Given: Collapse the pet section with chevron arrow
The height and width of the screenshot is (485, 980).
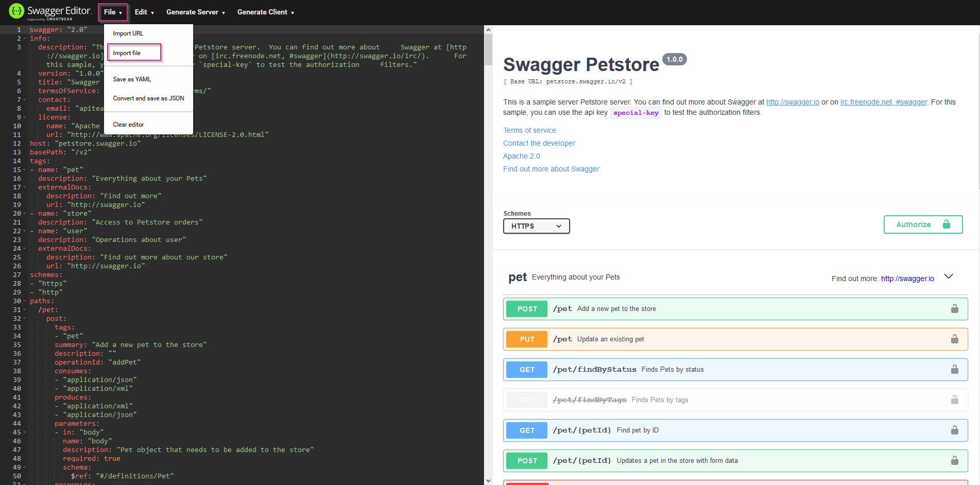Looking at the screenshot, I should [948, 277].
